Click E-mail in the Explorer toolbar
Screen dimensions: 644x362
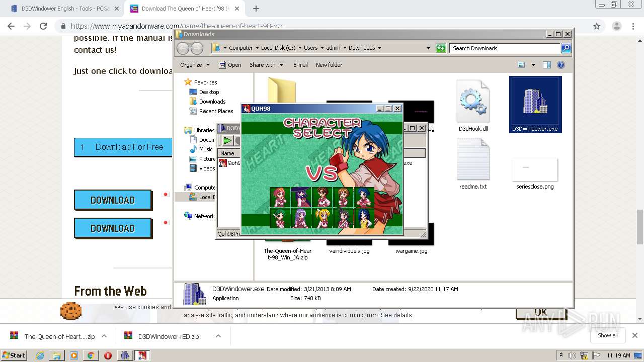pyautogui.click(x=300, y=65)
